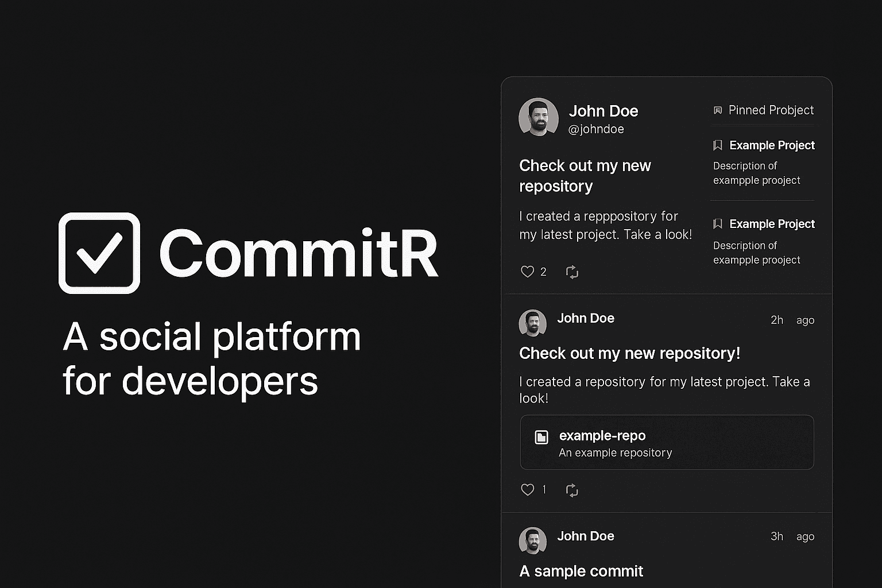Toggle the like heart on the example-repo post
Screen dimensions: 882x588
(x=527, y=490)
